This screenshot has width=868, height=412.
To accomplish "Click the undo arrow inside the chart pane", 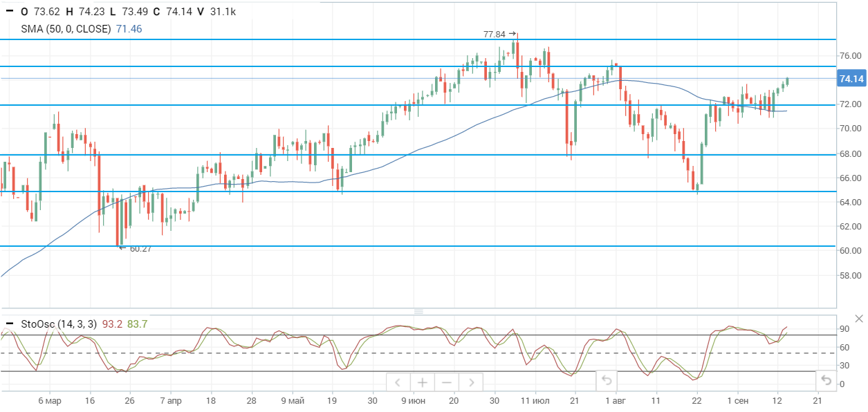I will click(x=606, y=380).
